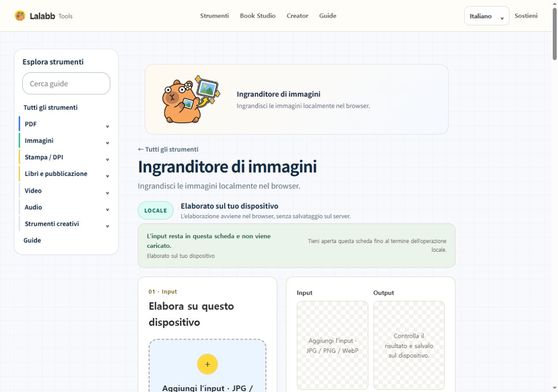Click the dashed upload drop zone

pyautogui.click(x=207, y=366)
